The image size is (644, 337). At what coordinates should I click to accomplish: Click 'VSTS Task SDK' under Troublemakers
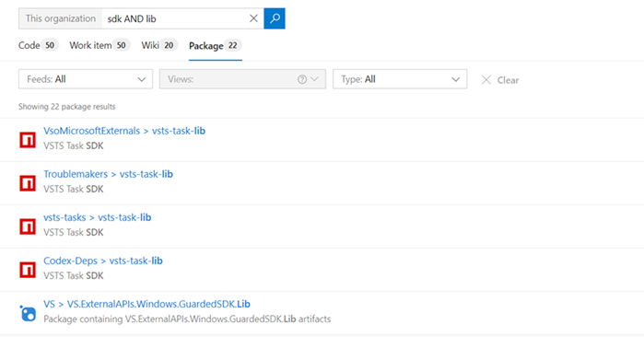pos(74,190)
